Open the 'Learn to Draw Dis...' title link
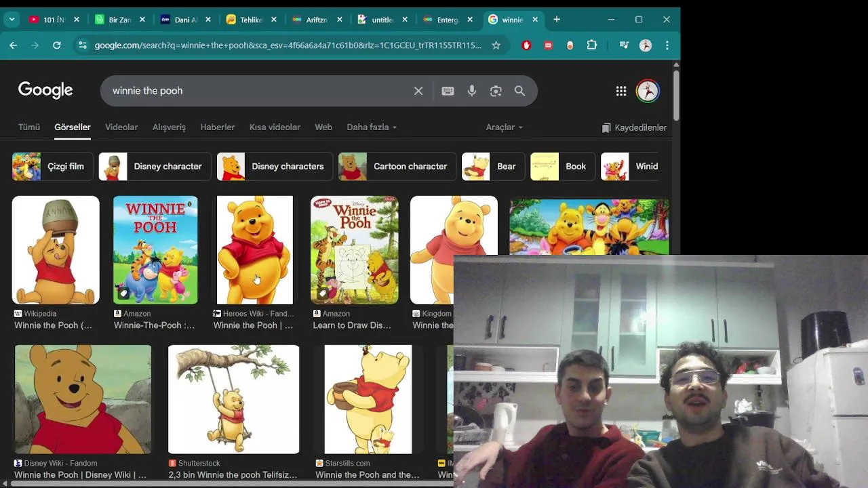 [352, 325]
